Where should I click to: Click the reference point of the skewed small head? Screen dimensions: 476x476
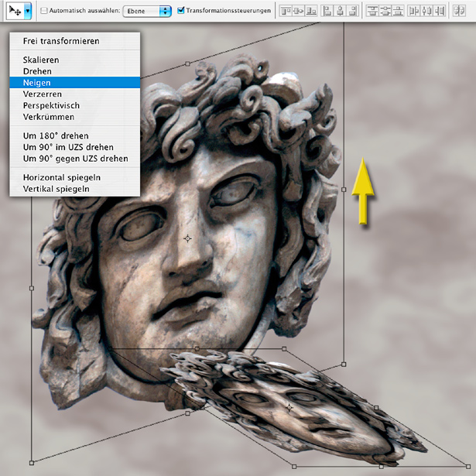[289, 407]
